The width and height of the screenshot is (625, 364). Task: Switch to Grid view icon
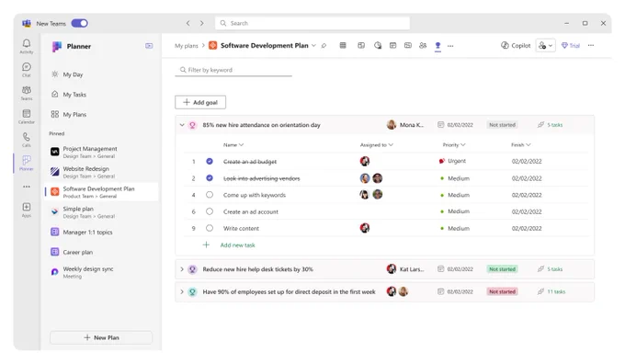343,45
